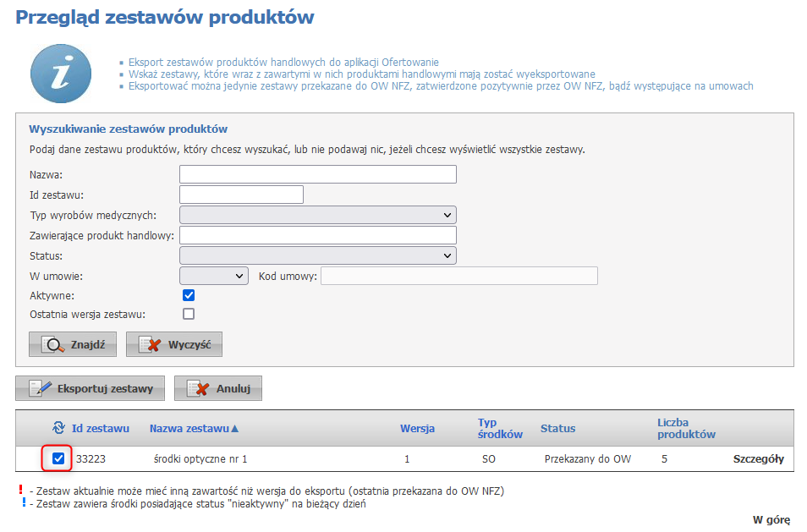Click the Wyczyść clear button
Screen dimensions: 807x532
(173, 345)
